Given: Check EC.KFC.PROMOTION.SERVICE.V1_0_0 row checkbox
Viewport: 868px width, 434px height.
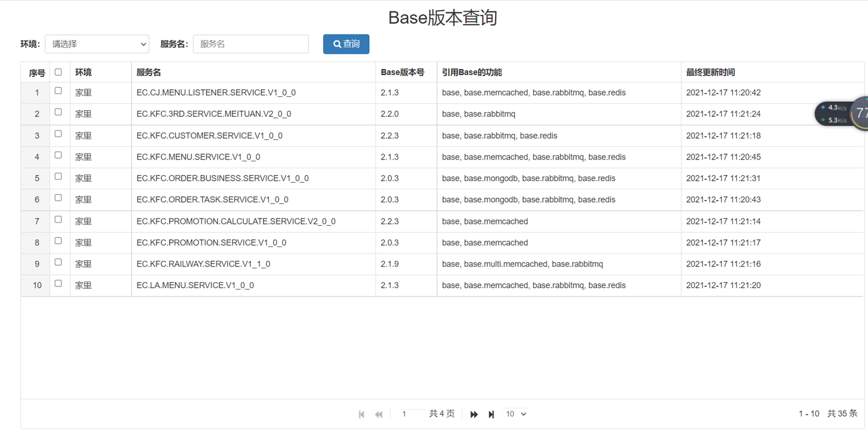Looking at the screenshot, I should [58, 241].
